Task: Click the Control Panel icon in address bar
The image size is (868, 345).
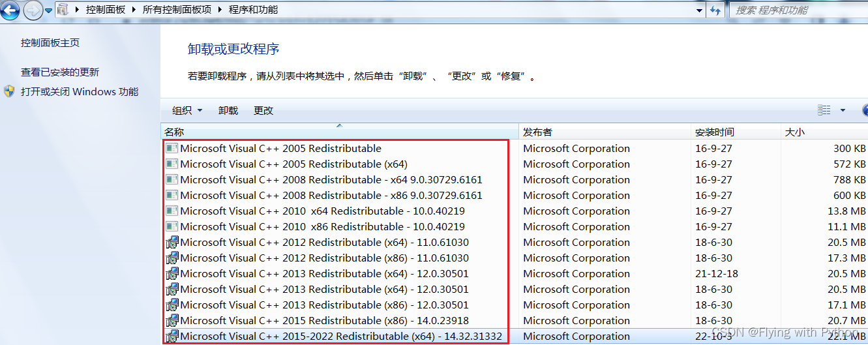Action: pyautogui.click(x=63, y=9)
